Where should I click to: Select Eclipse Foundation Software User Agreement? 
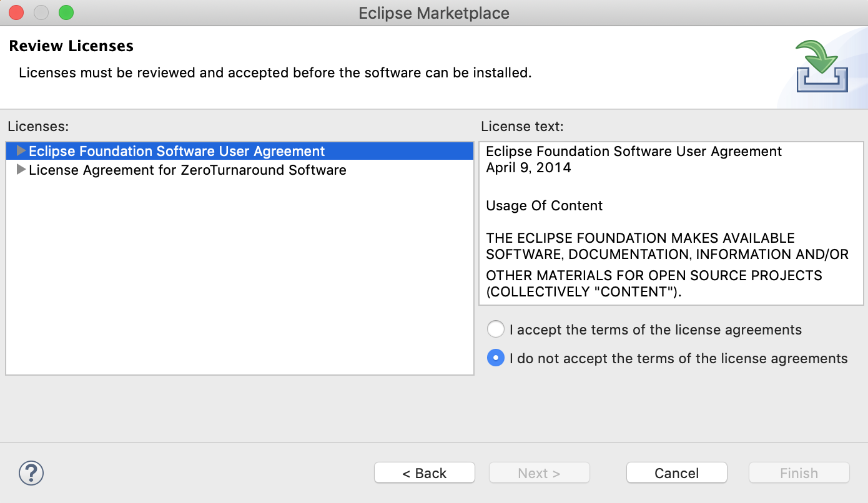(x=177, y=152)
